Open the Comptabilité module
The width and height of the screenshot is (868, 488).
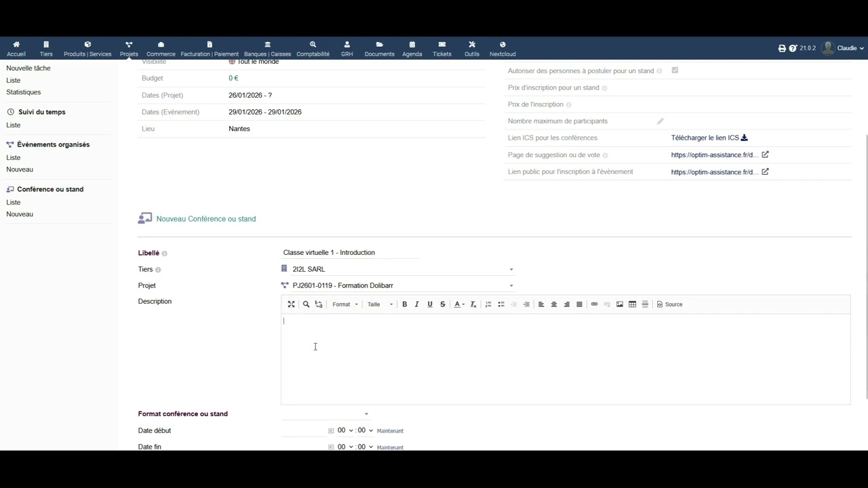pyautogui.click(x=313, y=49)
